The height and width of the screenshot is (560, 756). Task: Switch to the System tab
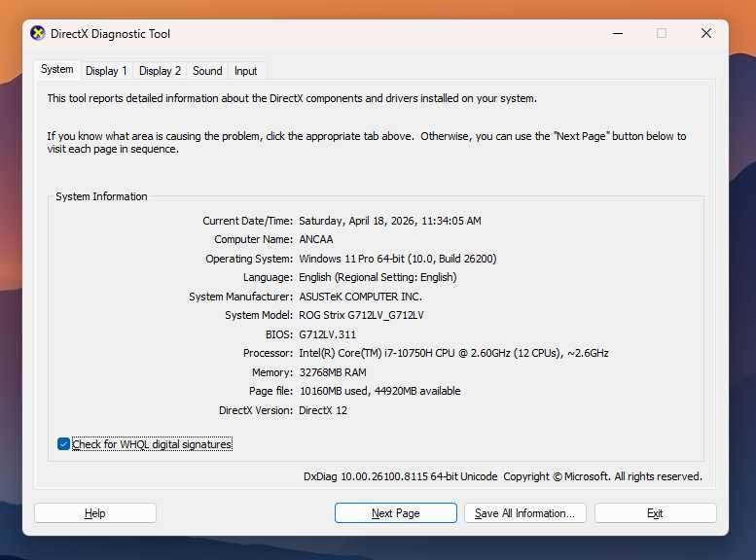tap(56, 69)
